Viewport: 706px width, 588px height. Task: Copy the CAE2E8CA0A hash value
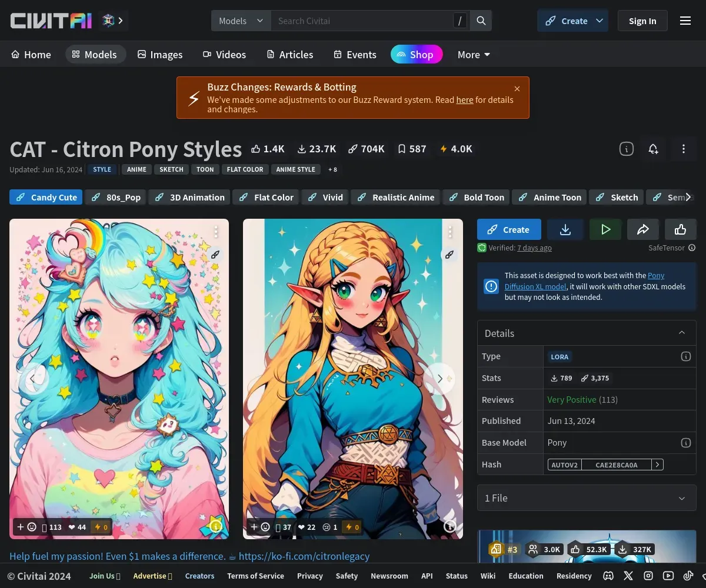[x=617, y=465]
